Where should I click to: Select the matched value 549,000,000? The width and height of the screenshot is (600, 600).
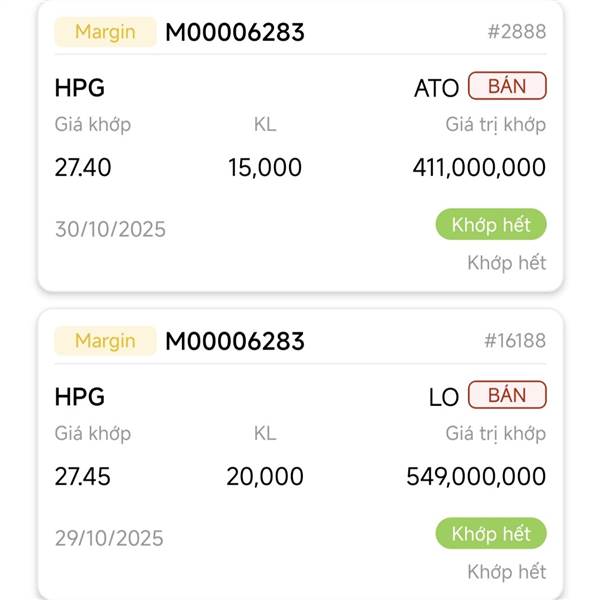tap(476, 477)
